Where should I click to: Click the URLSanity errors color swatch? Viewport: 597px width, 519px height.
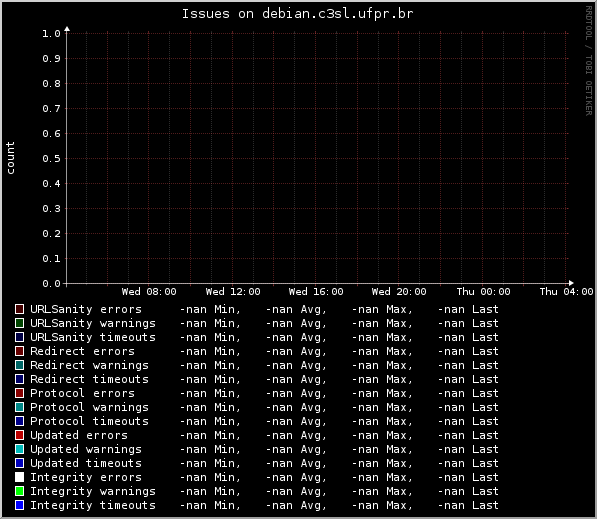(19, 309)
